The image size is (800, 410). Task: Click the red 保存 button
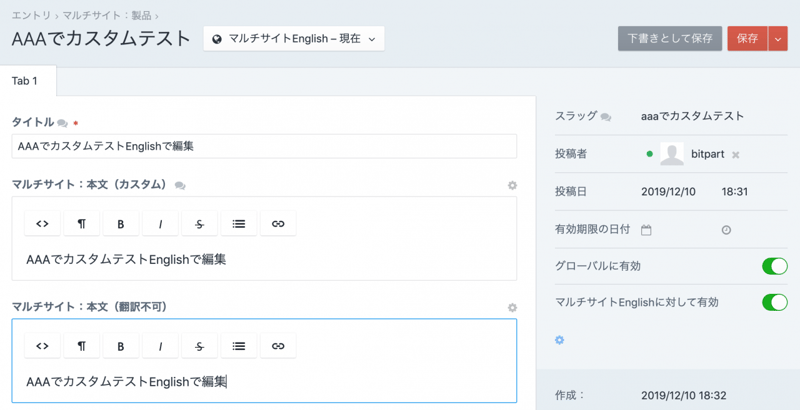[746, 39]
